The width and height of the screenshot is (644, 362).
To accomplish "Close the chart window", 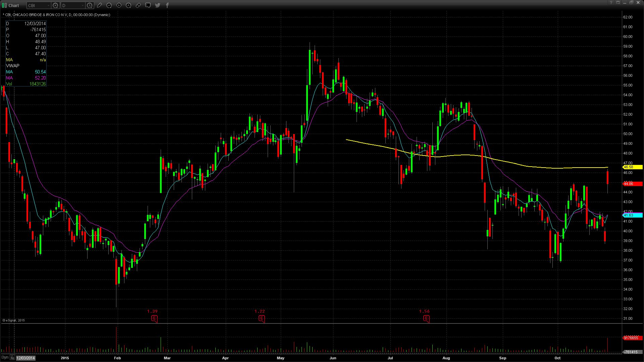I will [x=638, y=3].
